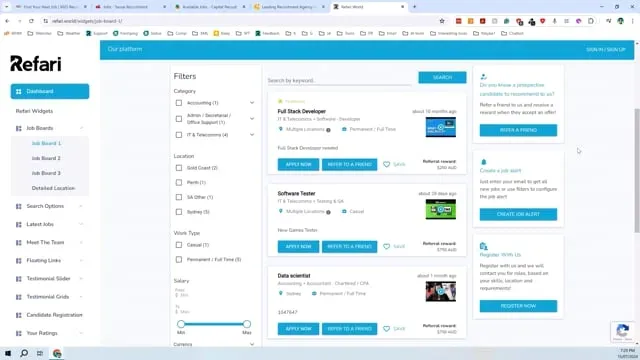This screenshot has height=360, width=640.
Task: Bookmark page with the star icon
Action: pos(442,21)
